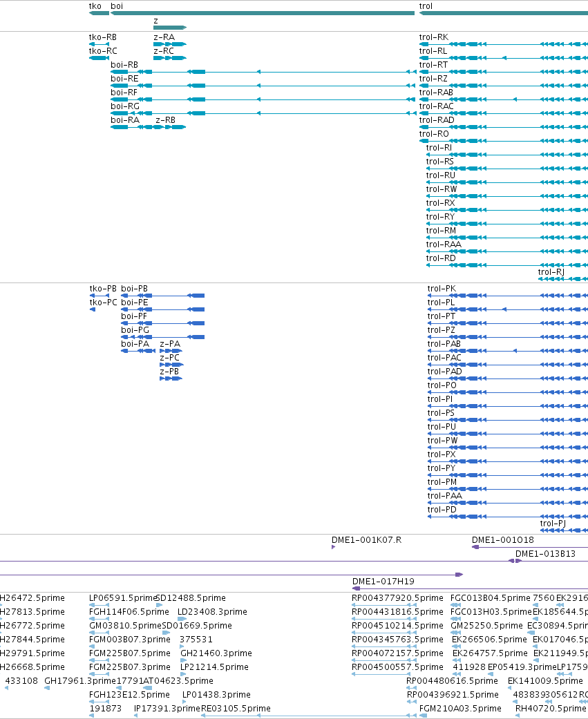588x719 pixels.
Task: Click the trol-PM protein label
Action: [442, 481]
